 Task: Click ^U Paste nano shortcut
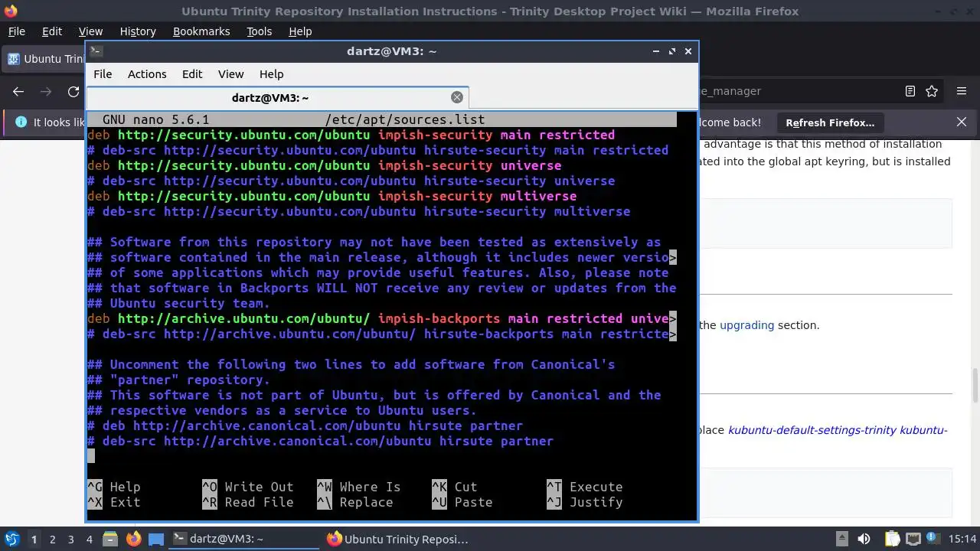(462, 502)
